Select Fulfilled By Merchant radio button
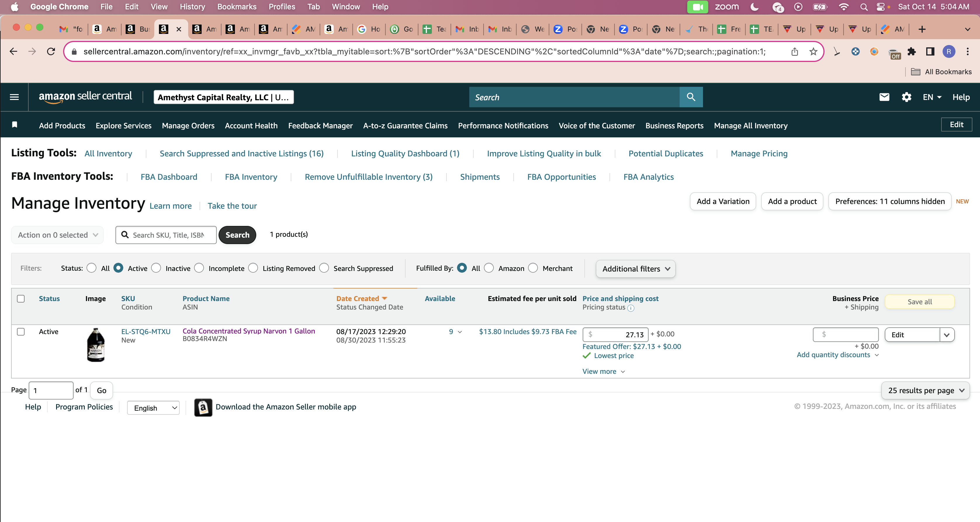This screenshot has height=522, width=980. pos(533,268)
